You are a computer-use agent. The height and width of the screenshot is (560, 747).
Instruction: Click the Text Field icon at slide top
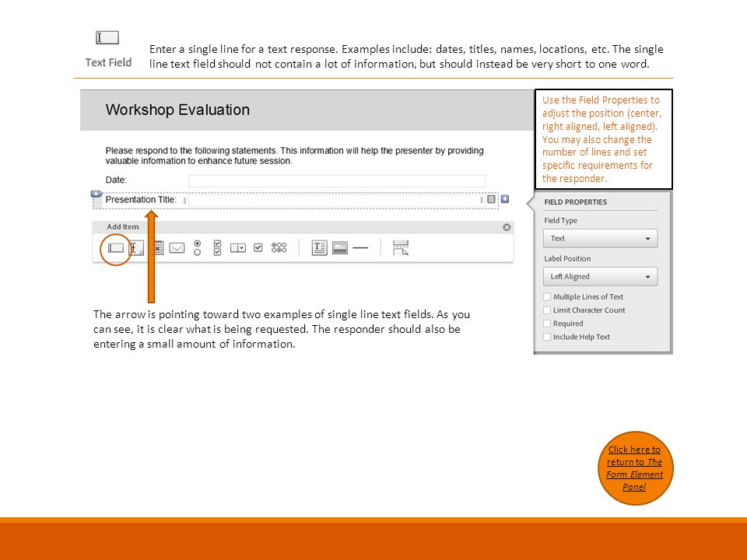pos(107,37)
